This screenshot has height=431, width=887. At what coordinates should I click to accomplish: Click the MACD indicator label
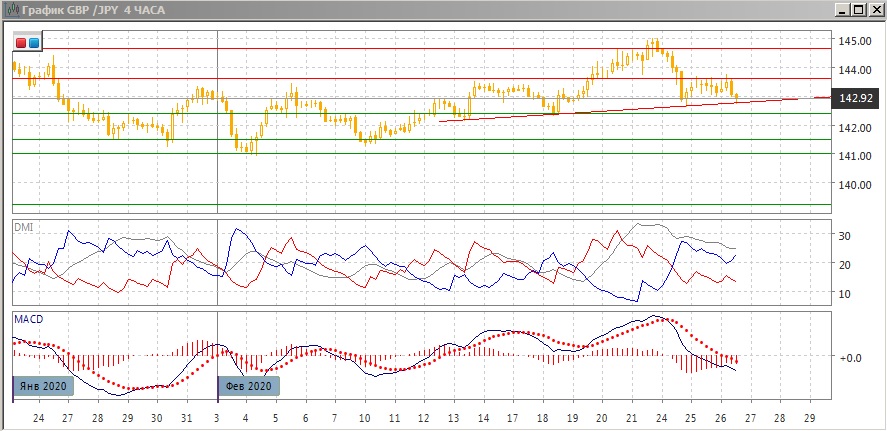coord(28,319)
